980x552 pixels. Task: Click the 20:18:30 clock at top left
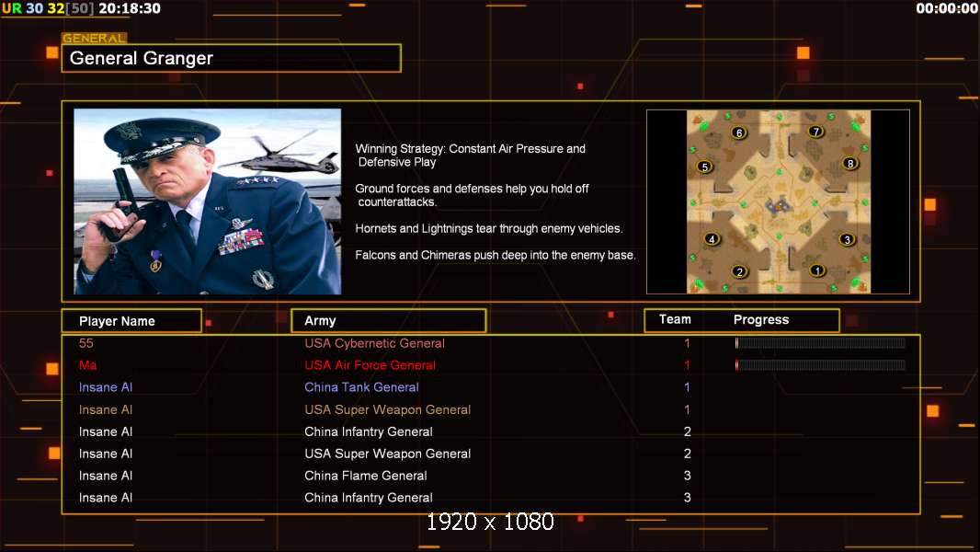click(130, 8)
